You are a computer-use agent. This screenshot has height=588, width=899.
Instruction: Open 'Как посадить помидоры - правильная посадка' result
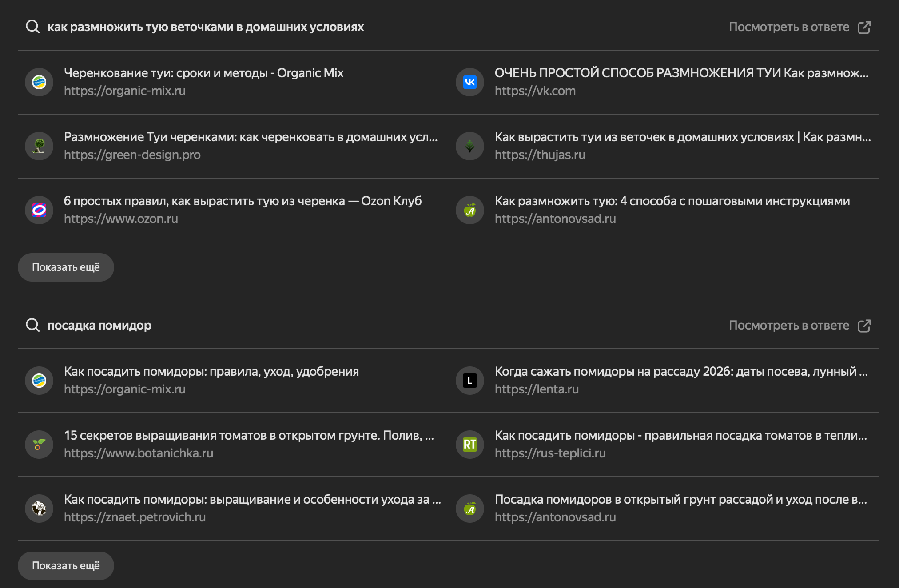[x=681, y=435]
